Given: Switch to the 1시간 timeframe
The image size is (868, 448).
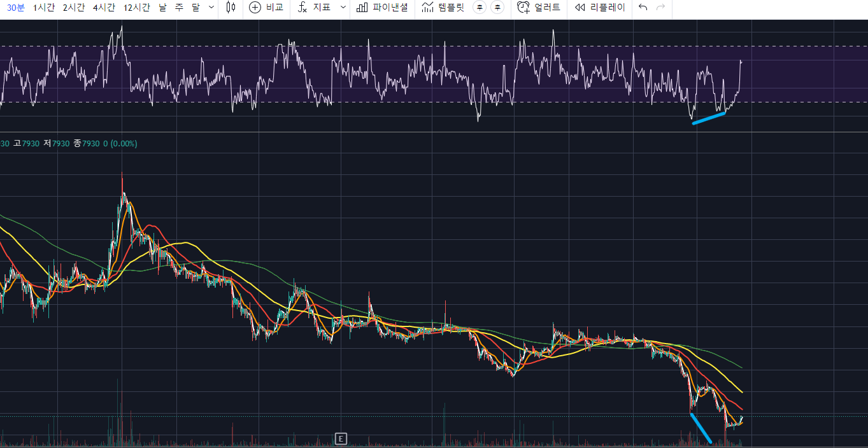Looking at the screenshot, I should (44, 8).
